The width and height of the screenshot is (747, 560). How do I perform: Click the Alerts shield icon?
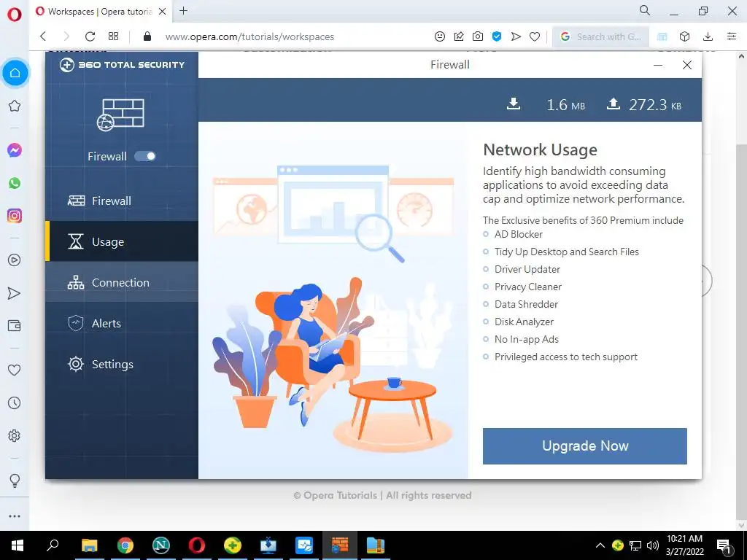click(76, 323)
